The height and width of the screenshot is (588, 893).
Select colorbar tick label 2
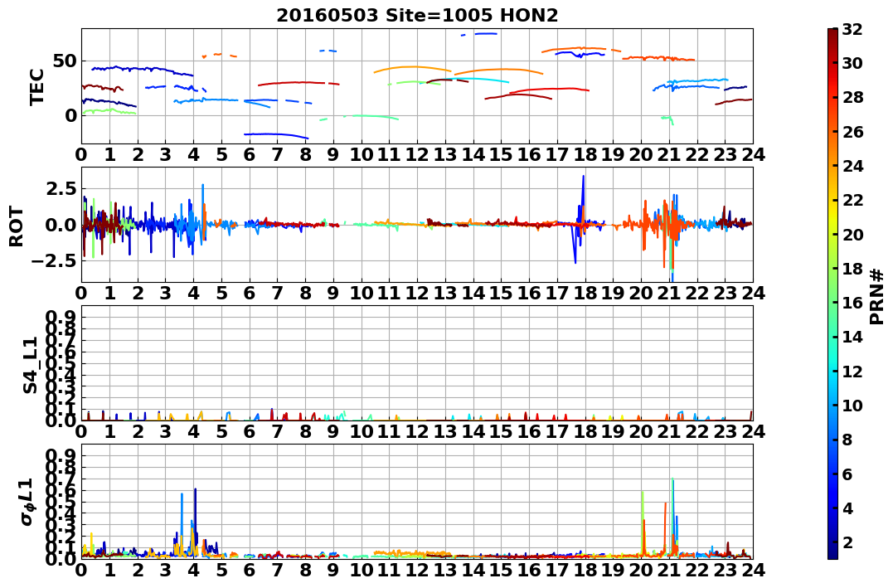(x=847, y=542)
